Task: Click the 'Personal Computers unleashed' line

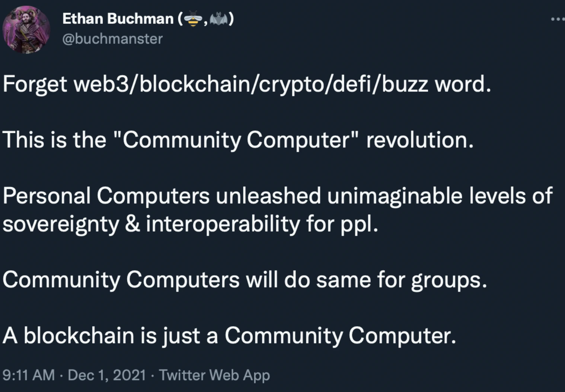Action: (x=278, y=196)
